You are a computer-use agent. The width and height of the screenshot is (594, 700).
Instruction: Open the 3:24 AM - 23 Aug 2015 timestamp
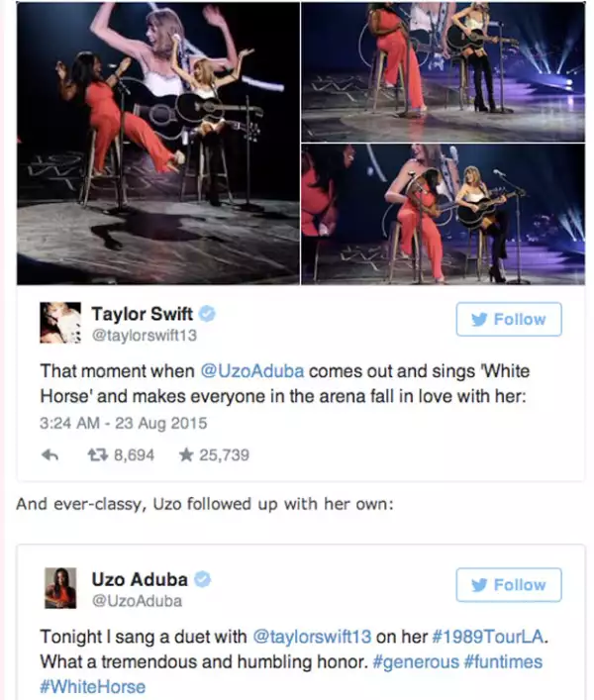(123, 423)
